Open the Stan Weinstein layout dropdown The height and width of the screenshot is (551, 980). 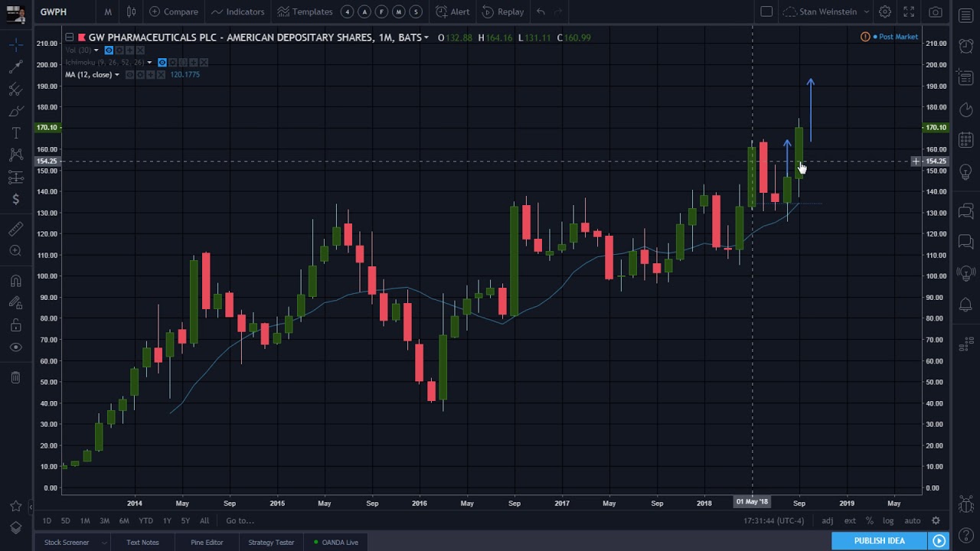point(826,11)
